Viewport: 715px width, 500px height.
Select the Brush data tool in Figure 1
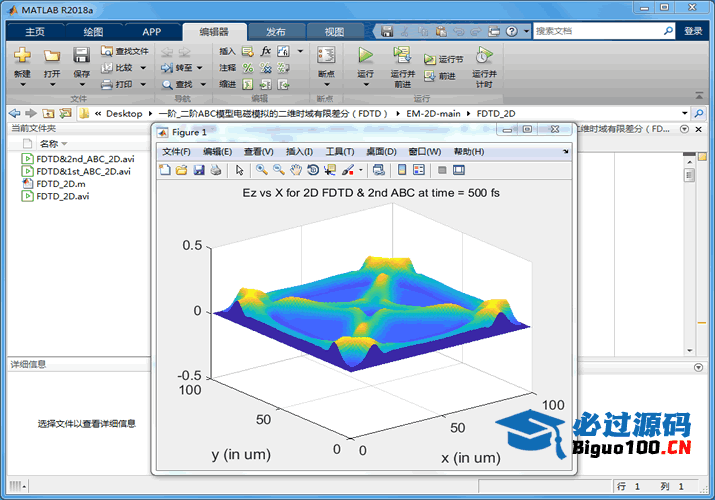point(348,170)
